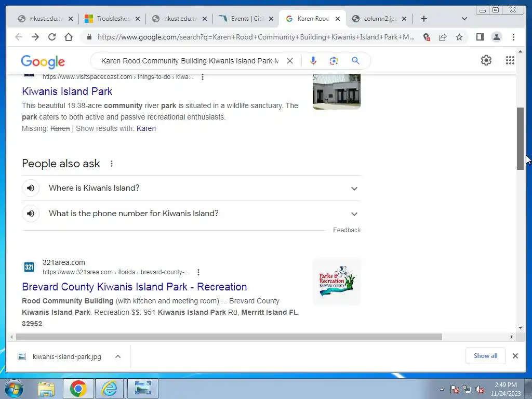Bookmark this page with the star
This screenshot has width=532, height=399.
tap(459, 37)
